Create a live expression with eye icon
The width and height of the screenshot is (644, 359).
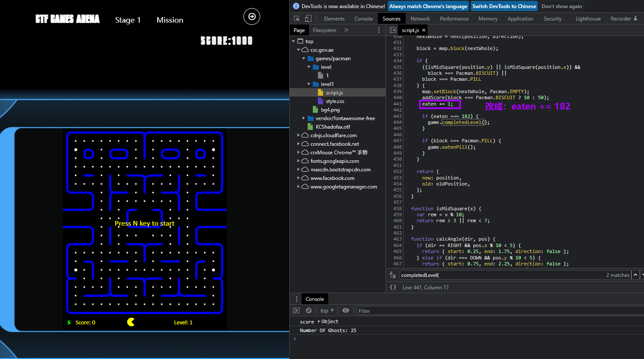346,311
